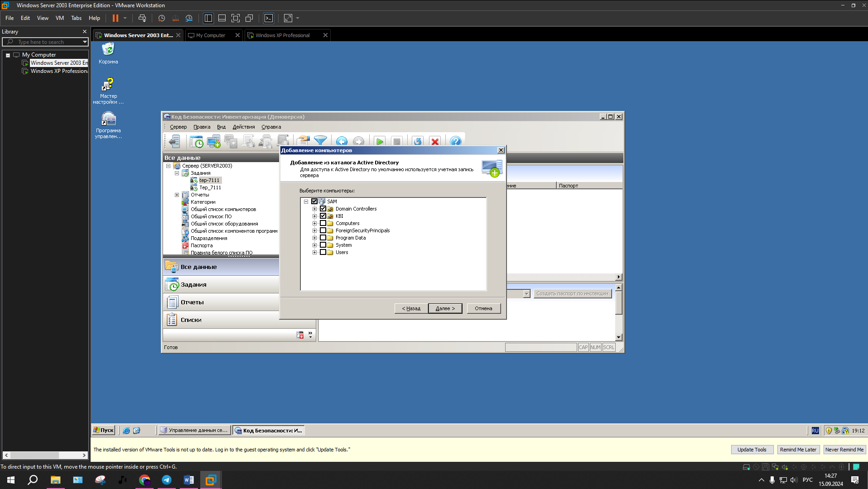Click the green play start icon

(380, 141)
